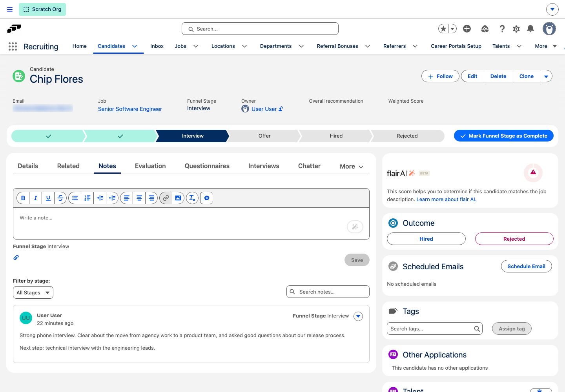
Task: Center-align the note text
Action: (139, 198)
